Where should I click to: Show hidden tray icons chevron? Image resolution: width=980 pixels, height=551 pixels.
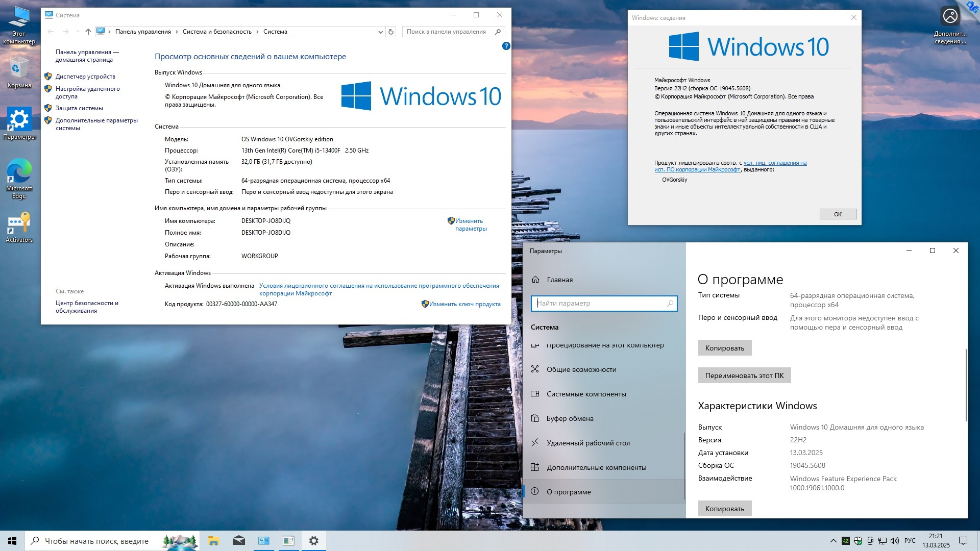click(833, 541)
